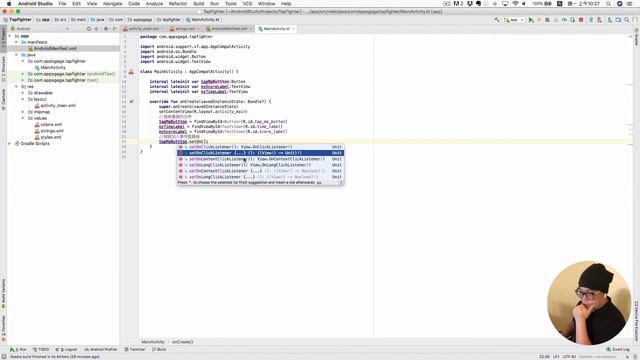Select first setOnLongClickListener(l: View.OnLongClickListener) suggestion
This screenshot has height=360, width=640.
point(260,165)
